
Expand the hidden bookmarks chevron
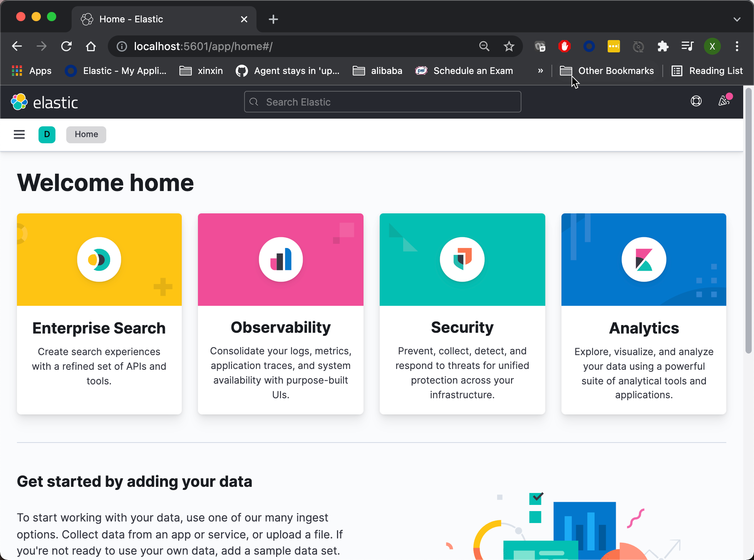click(x=540, y=70)
